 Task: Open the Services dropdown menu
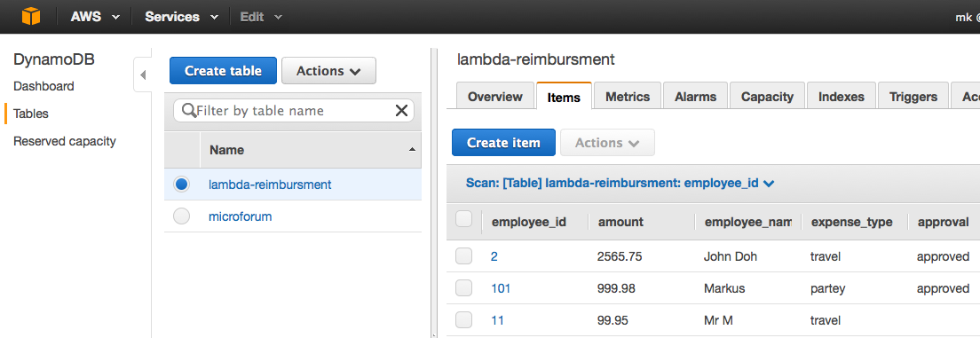[x=181, y=17]
